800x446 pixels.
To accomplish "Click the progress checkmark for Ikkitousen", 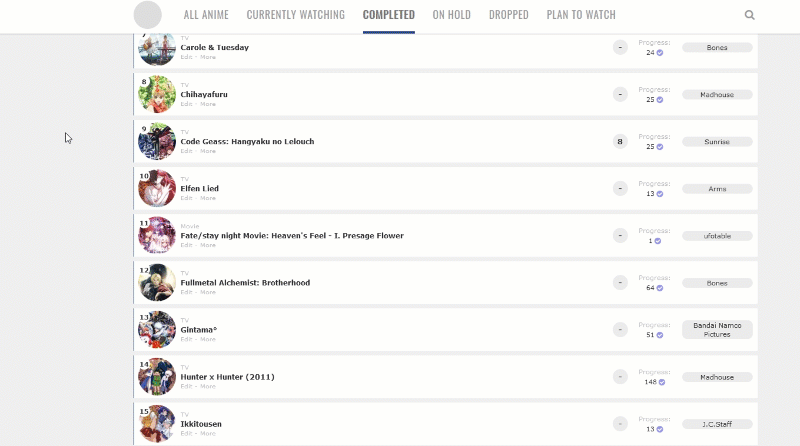I will pyautogui.click(x=661, y=429).
